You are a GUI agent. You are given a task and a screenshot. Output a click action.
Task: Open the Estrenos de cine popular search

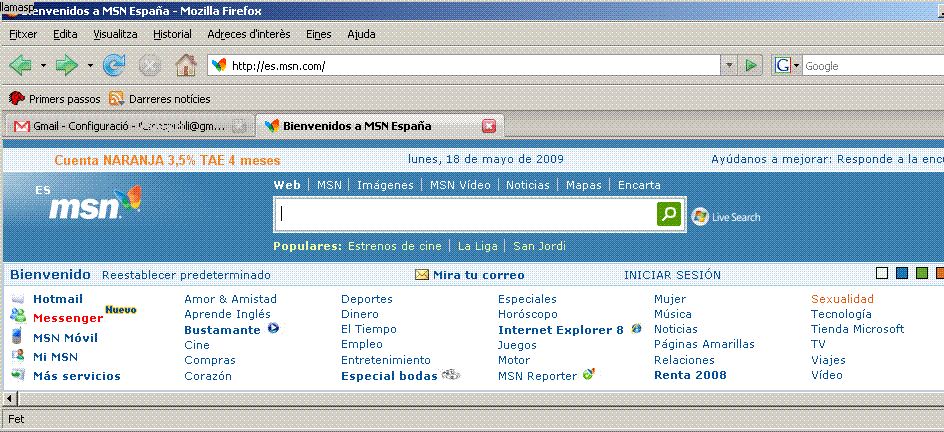tap(395, 246)
